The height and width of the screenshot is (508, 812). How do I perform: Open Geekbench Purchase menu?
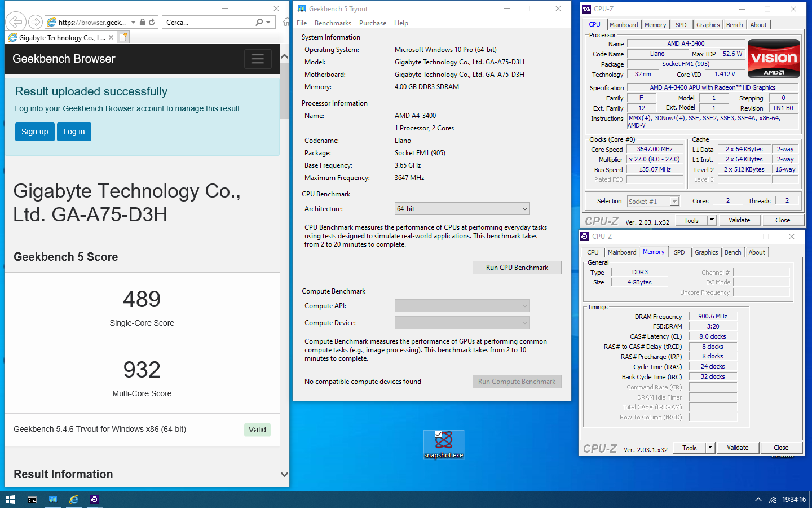pos(373,23)
